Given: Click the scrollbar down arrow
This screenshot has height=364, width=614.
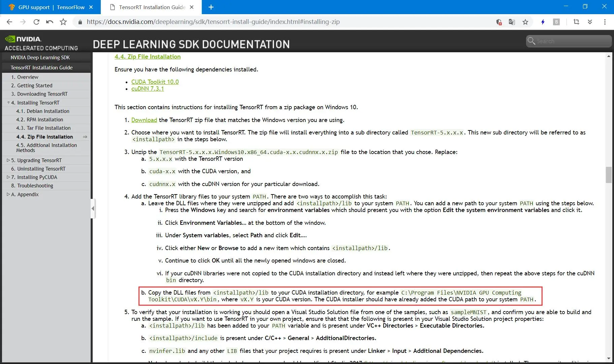Looking at the screenshot, I should tap(609, 358).
